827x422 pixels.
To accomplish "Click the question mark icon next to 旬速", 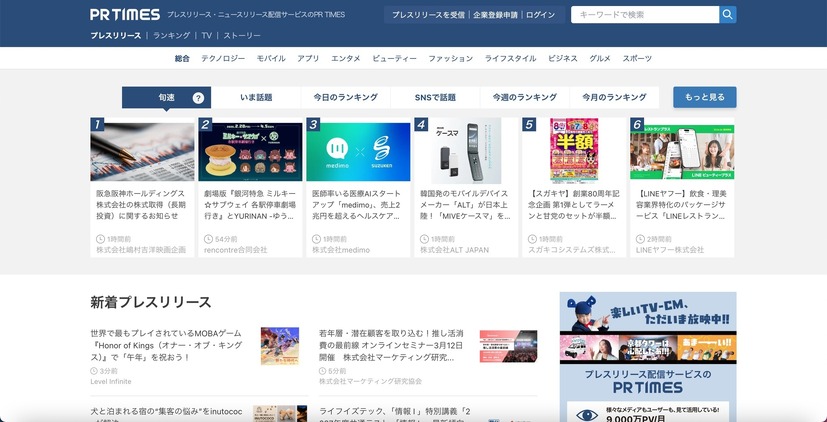I will [198, 98].
